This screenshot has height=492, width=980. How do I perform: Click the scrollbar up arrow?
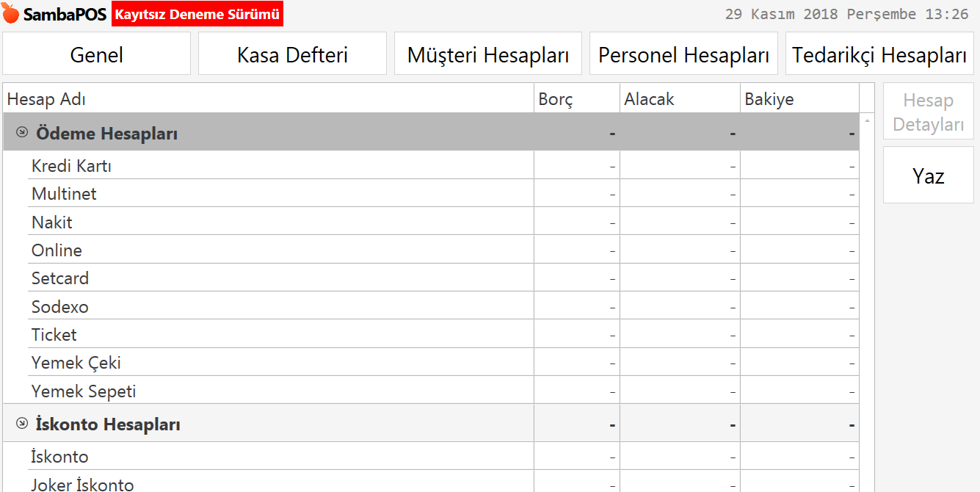867,120
